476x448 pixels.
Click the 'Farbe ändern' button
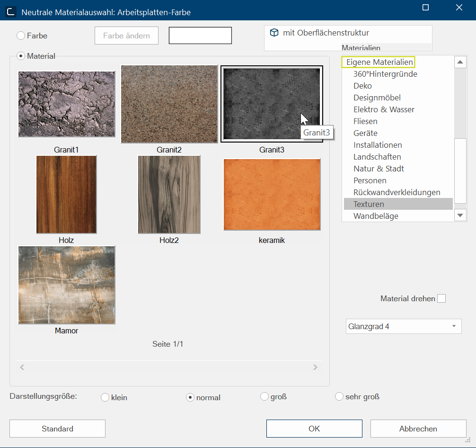127,36
